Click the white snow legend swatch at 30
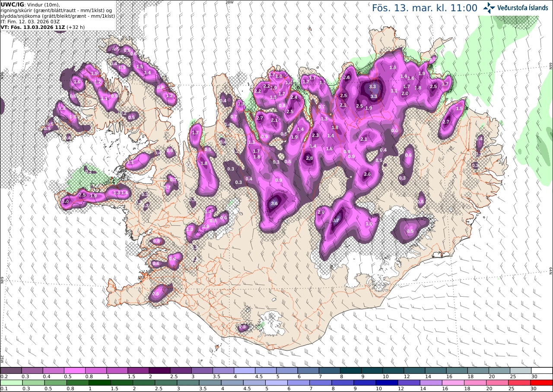The height and width of the screenshot is (392, 553). (x=542, y=370)
